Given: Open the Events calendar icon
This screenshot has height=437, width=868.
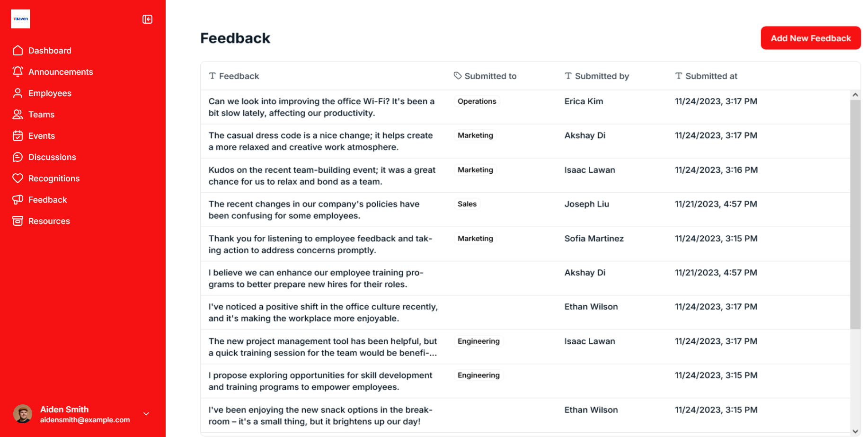Looking at the screenshot, I should point(18,136).
